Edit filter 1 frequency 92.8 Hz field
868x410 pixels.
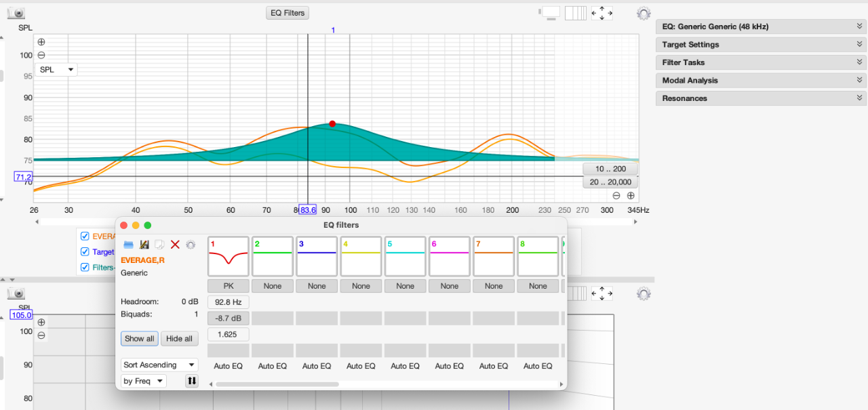(229, 302)
